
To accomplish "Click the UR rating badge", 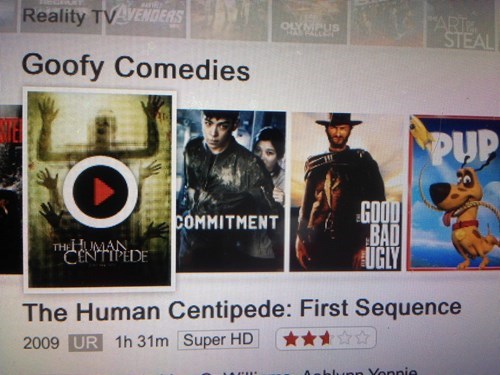I will [86, 343].
